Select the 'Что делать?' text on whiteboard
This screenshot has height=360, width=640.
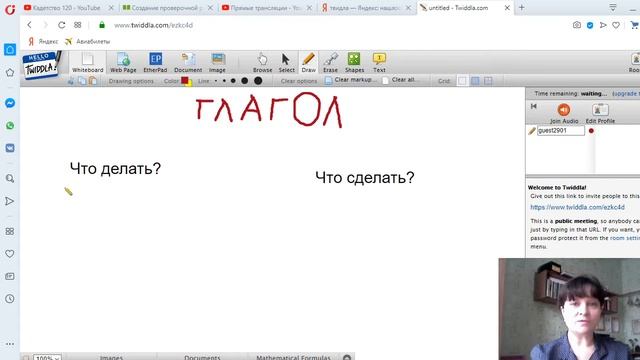click(116, 168)
